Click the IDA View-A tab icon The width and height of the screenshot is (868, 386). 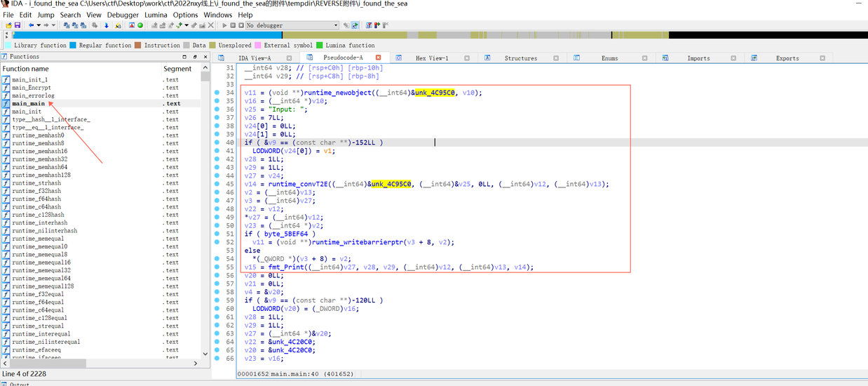pos(222,58)
